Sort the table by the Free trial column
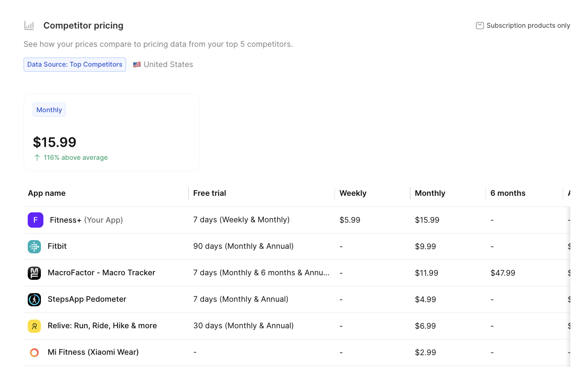This screenshot has width=588, height=380. [x=209, y=193]
